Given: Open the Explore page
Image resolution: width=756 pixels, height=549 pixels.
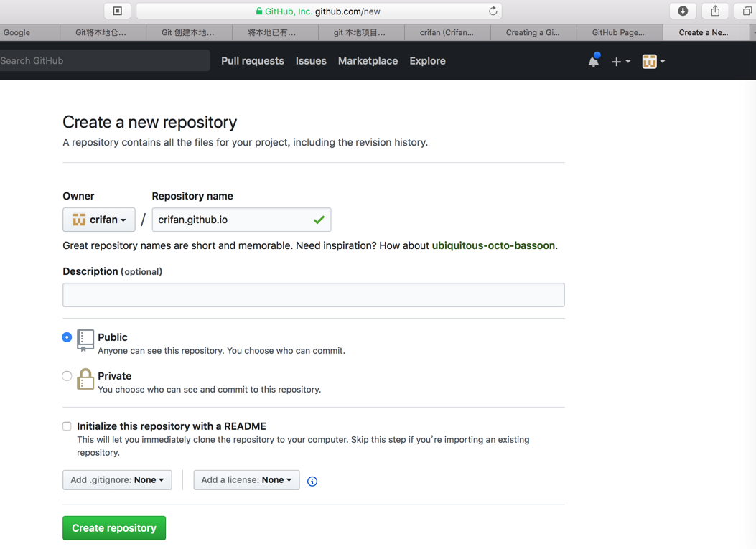Looking at the screenshot, I should [428, 61].
